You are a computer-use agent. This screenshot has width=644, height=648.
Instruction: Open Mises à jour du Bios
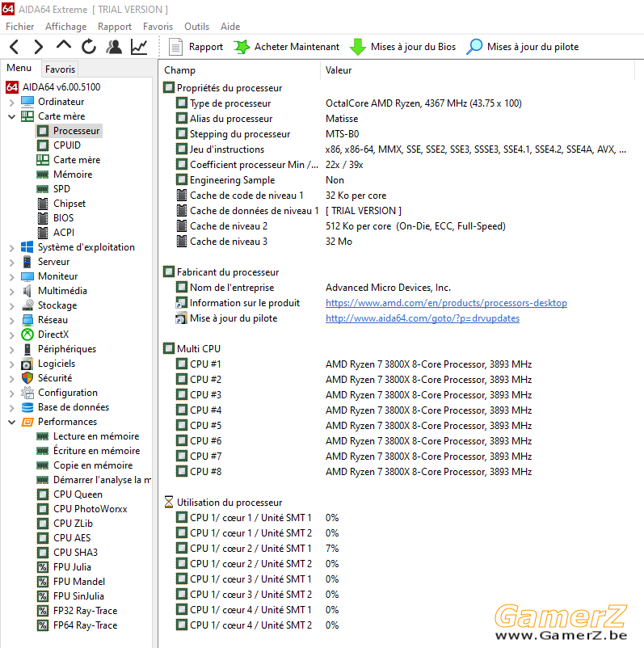tap(402, 47)
